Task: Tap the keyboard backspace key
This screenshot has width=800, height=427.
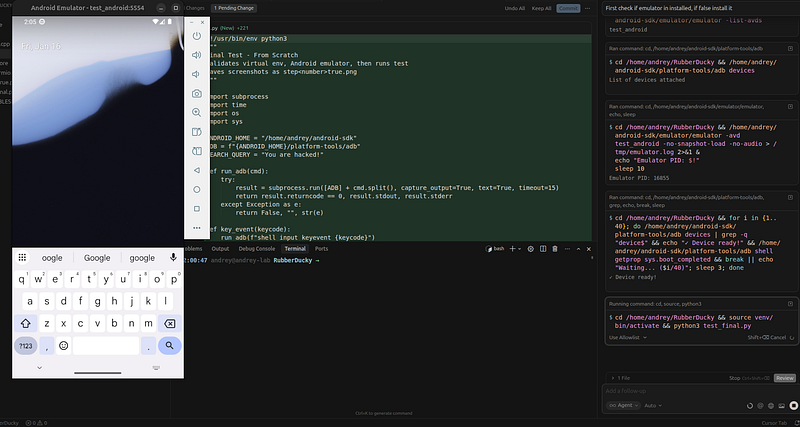Action: [x=169, y=323]
